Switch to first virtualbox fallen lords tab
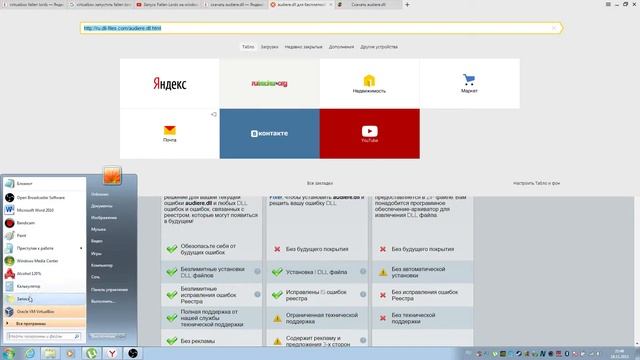 point(33,4)
